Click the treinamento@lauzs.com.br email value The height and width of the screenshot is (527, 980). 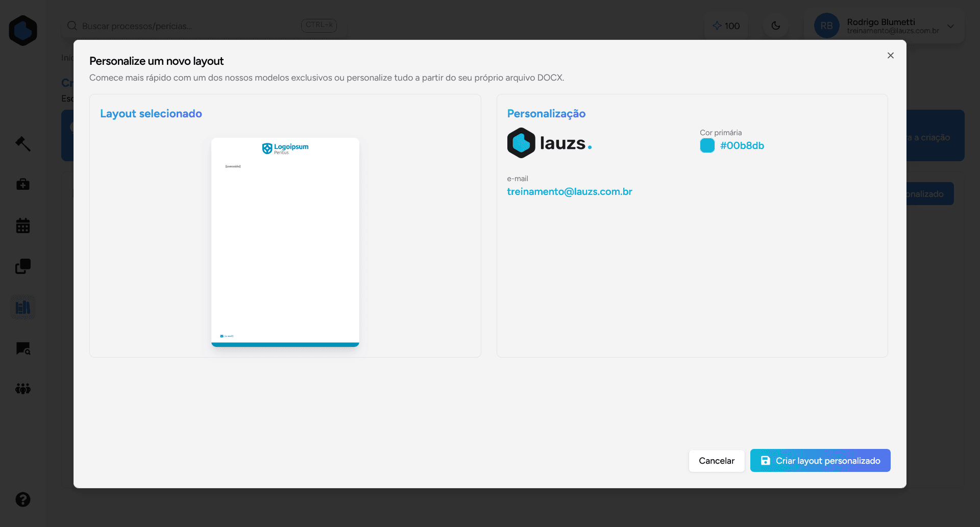click(x=570, y=192)
